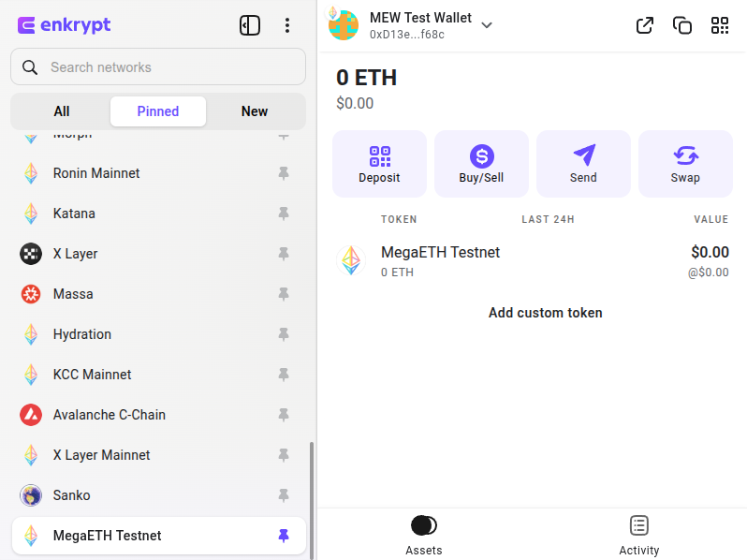
Task: Click Add custom token
Action: 546,313
